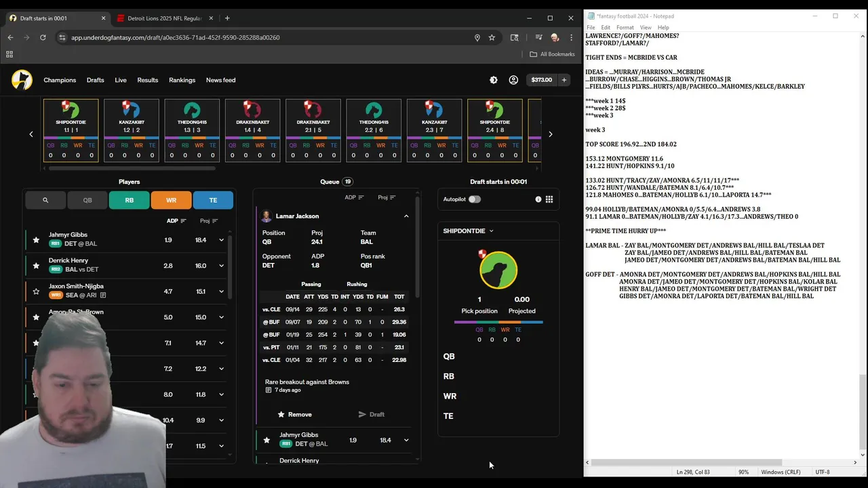Click the underdogfantasy.com address bar URL

click(176, 37)
